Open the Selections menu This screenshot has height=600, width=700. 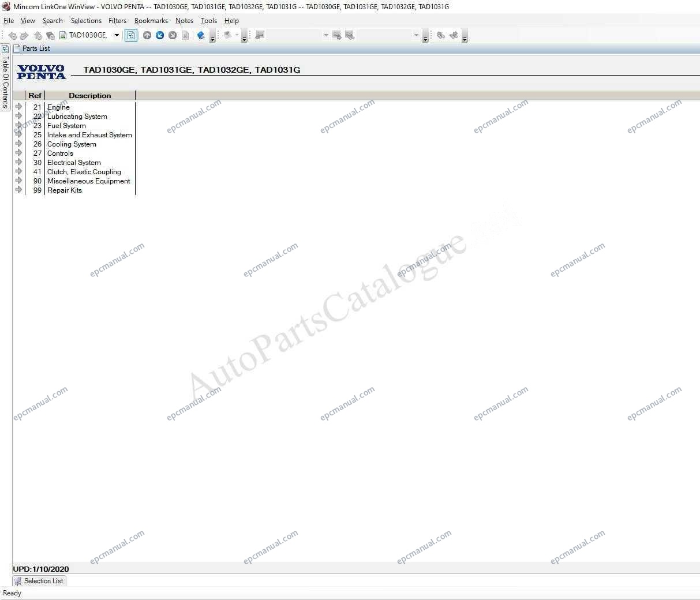point(86,21)
